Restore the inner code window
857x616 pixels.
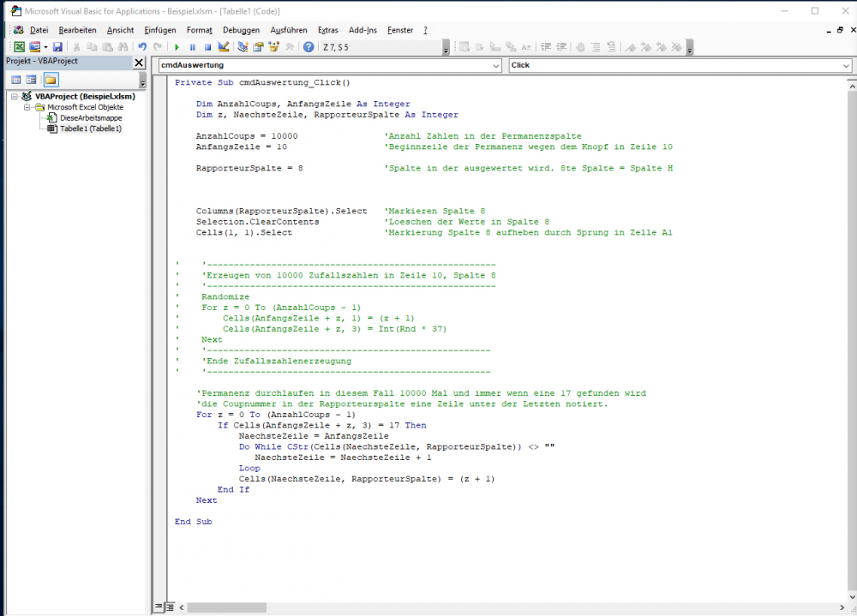point(840,30)
